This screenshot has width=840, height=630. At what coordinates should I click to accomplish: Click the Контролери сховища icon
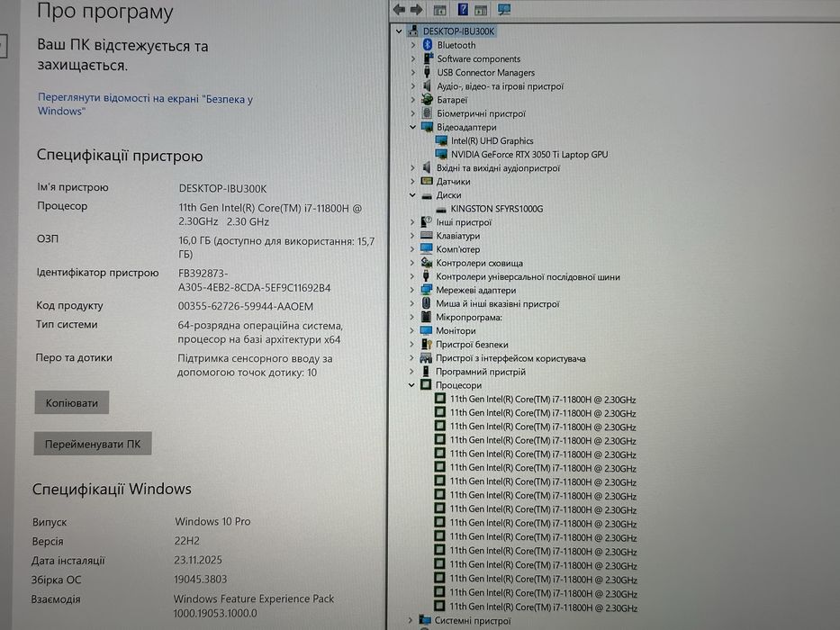pyautogui.click(x=427, y=263)
